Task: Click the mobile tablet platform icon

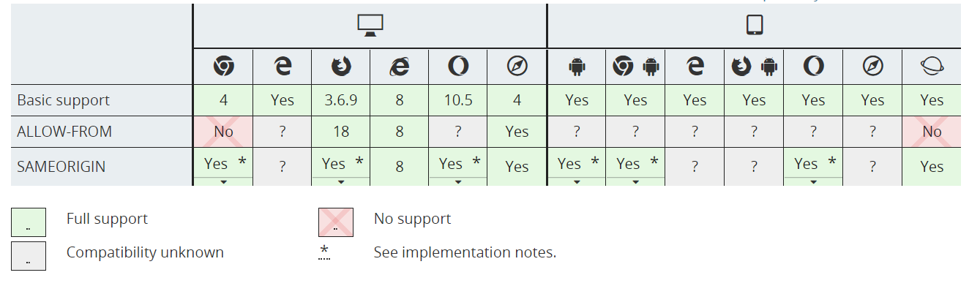Action: 755,26
